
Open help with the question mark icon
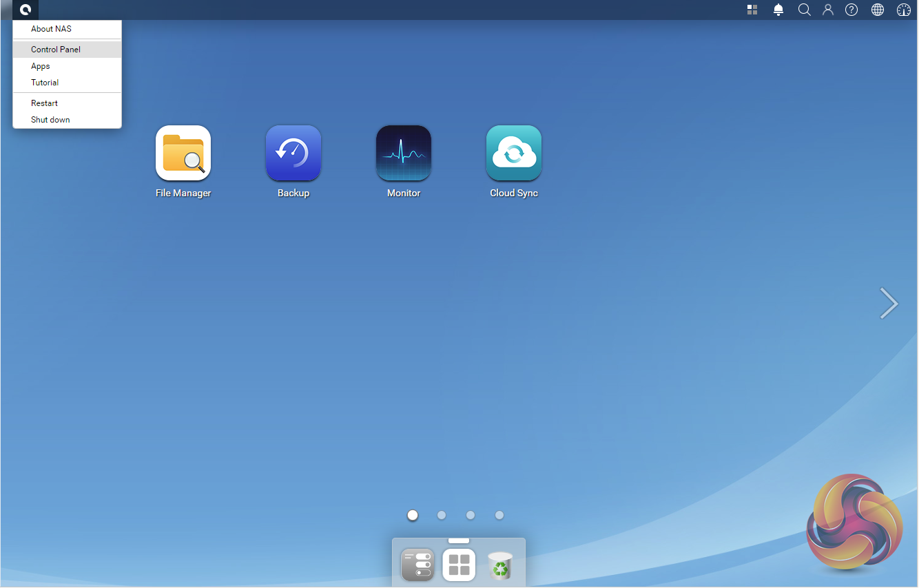(x=851, y=10)
